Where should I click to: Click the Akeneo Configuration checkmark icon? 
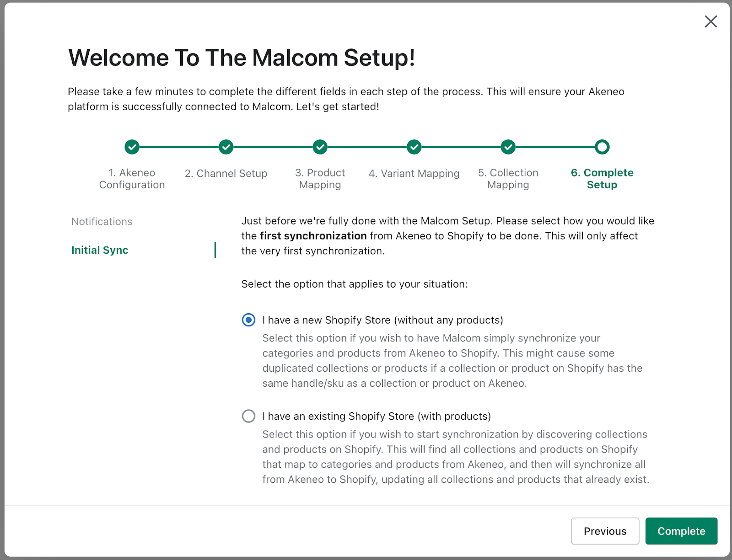coord(132,147)
